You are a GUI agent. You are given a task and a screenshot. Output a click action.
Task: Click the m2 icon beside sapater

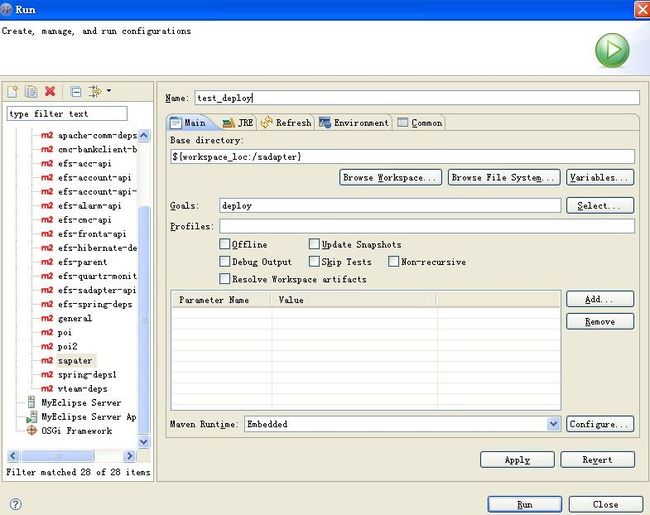pyautogui.click(x=47, y=360)
